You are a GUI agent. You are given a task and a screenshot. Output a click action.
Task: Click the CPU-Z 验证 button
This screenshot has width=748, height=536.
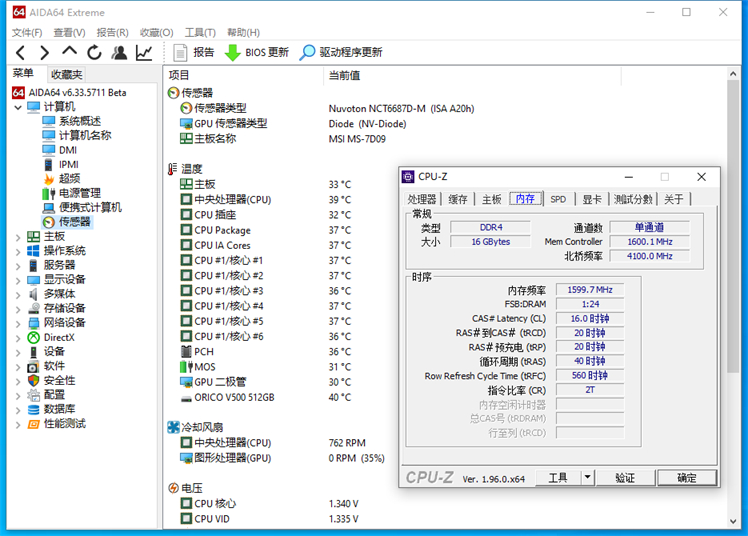[x=625, y=478]
